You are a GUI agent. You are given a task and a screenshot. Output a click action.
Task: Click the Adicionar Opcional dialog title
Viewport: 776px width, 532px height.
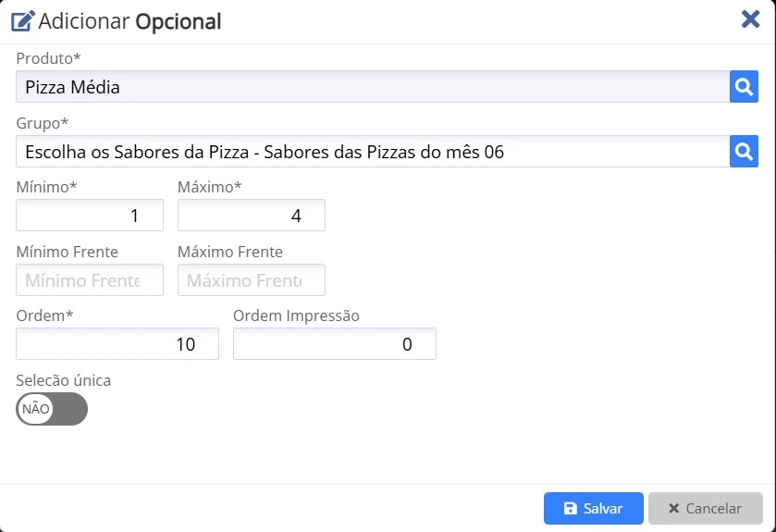[x=129, y=21]
